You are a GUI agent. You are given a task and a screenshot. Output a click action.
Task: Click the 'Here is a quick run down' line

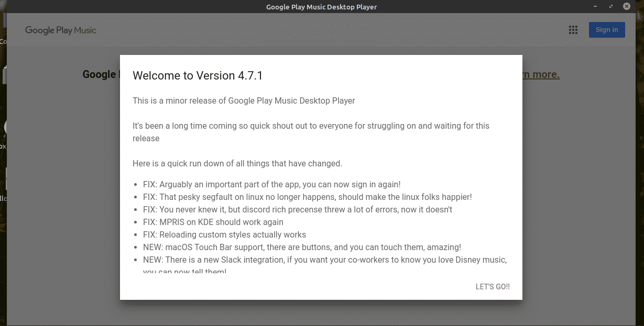point(237,163)
